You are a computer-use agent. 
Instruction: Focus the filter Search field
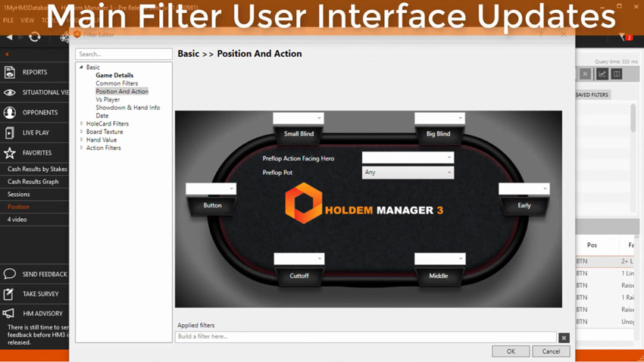point(123,55)
